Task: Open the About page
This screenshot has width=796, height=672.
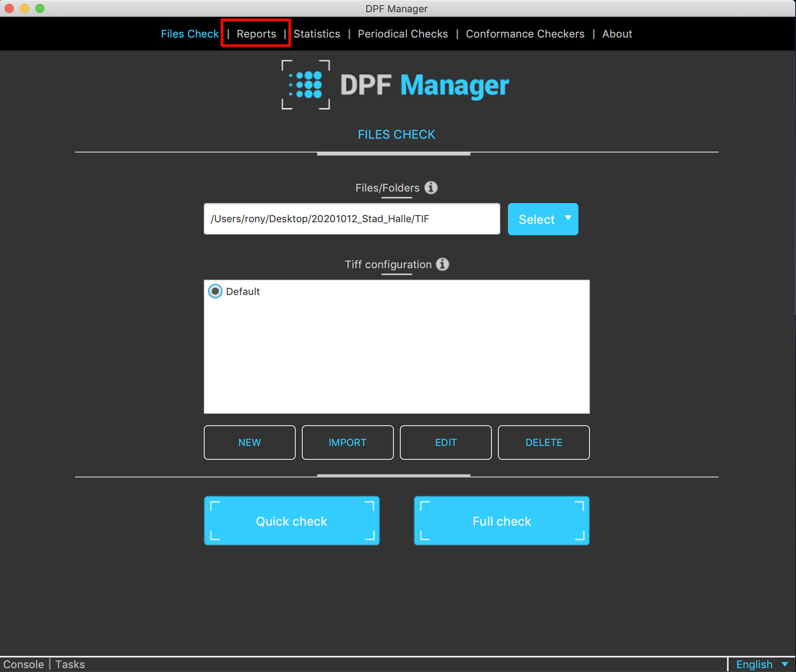Action: point(617,34)
